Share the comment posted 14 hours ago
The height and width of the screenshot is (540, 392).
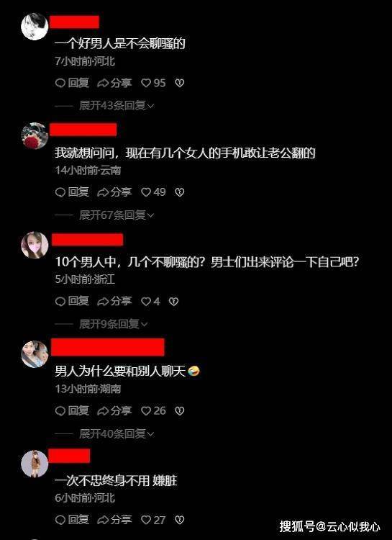point(114,192)
